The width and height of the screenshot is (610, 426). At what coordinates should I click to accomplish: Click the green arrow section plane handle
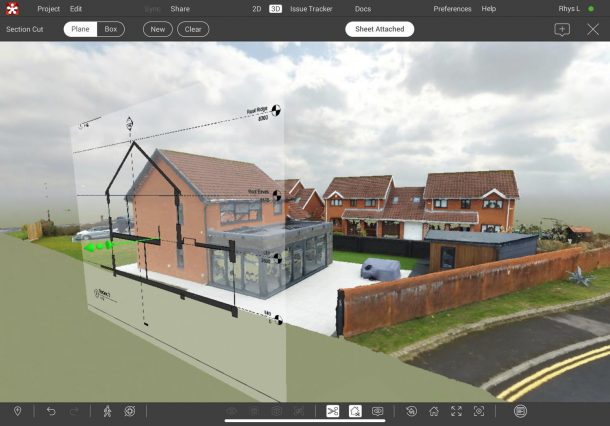tap(96, 245)
